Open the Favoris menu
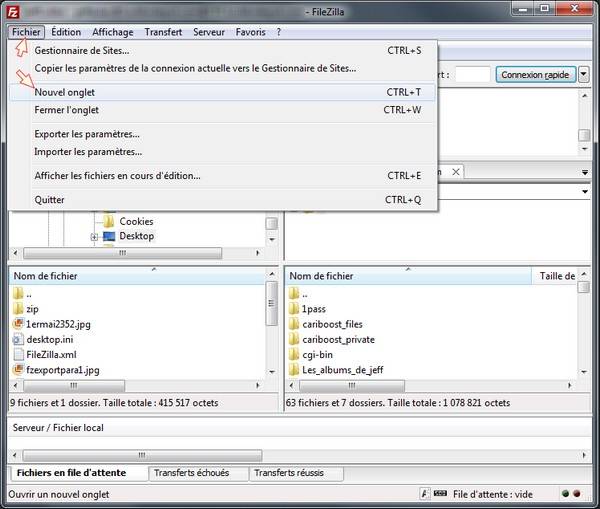 [251, 32]
